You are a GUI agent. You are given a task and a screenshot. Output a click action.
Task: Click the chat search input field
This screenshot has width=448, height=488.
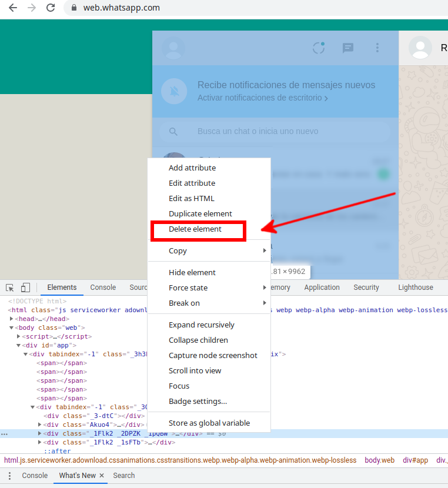282,132
